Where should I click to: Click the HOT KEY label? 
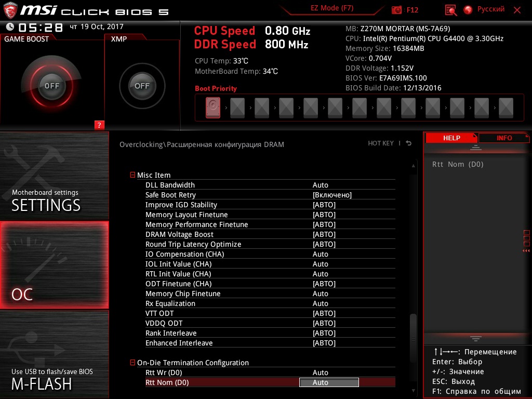pos(381,143)
